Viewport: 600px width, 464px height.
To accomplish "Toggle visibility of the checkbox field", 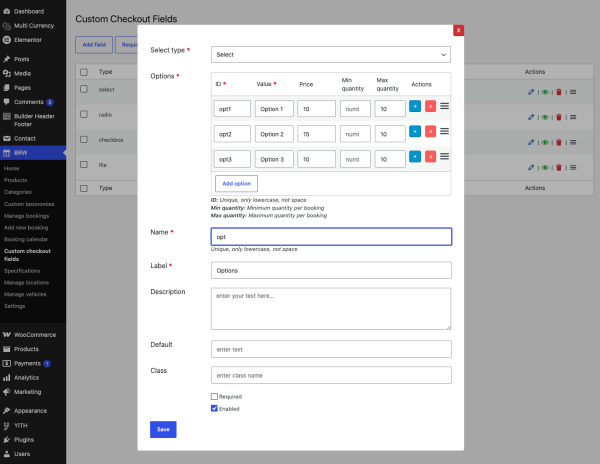I will coord(545,142).
